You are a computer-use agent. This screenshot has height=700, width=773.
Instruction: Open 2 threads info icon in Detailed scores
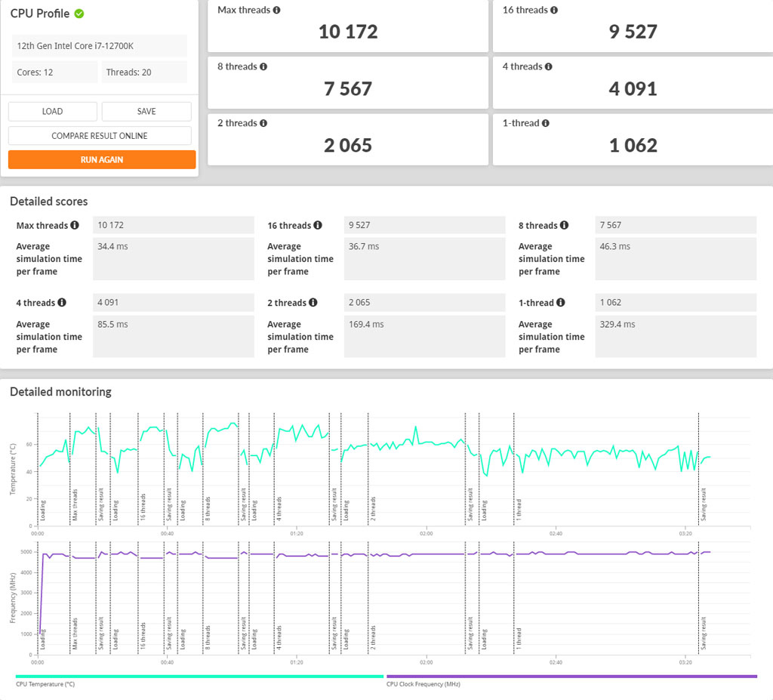[x=313, y=302]
